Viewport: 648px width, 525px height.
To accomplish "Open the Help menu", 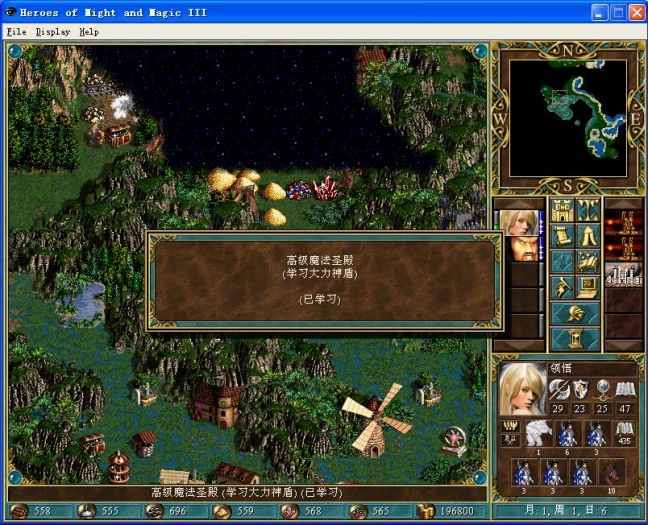I will 89,31.
